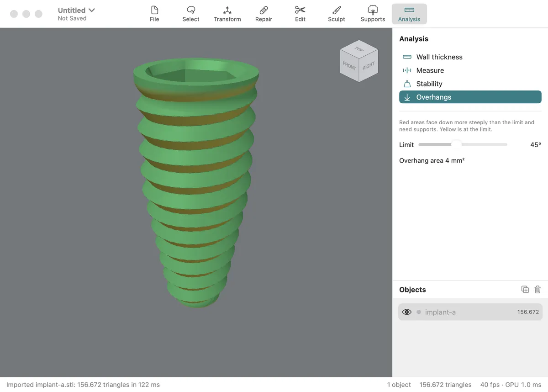Screen dimensions: 548x392
Task: Click the Overhang area 4 mm² readout
Action: (x=432, y=161)
